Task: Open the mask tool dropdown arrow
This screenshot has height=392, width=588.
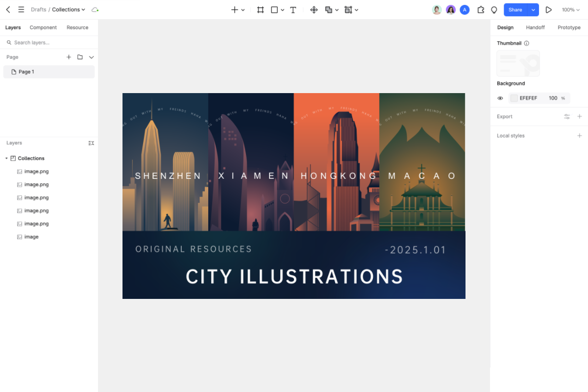Action: (356, 10)
